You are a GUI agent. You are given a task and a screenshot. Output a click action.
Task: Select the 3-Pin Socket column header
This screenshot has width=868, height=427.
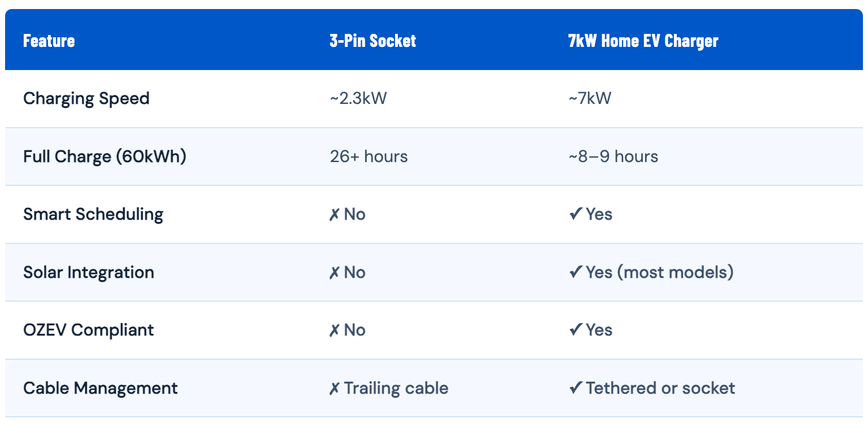click(x=373, y=41)
